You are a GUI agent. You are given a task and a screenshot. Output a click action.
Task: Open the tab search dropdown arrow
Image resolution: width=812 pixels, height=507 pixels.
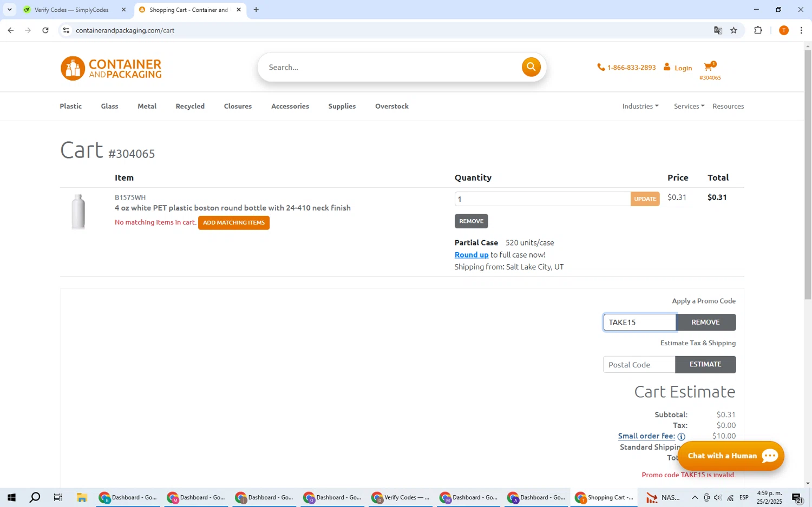9,10
